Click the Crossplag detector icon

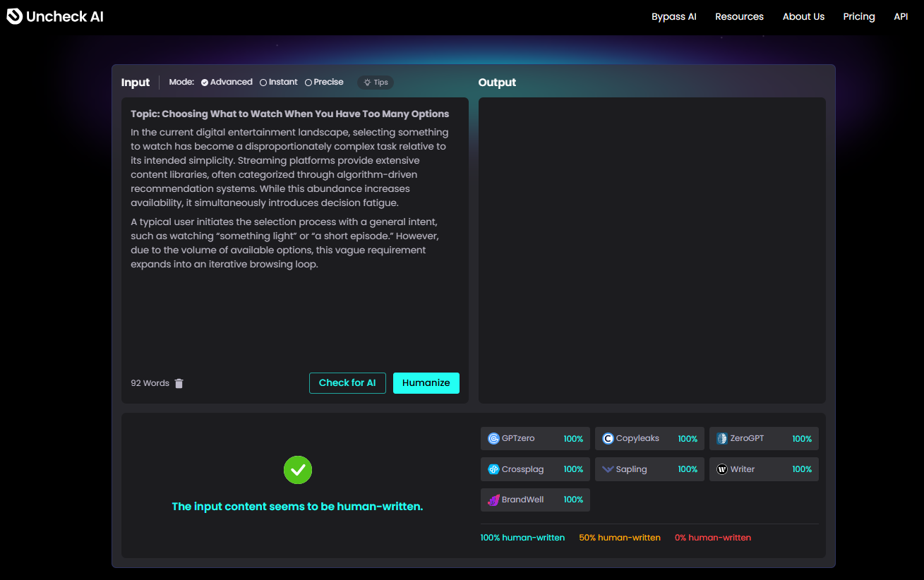tap(493, 469)
